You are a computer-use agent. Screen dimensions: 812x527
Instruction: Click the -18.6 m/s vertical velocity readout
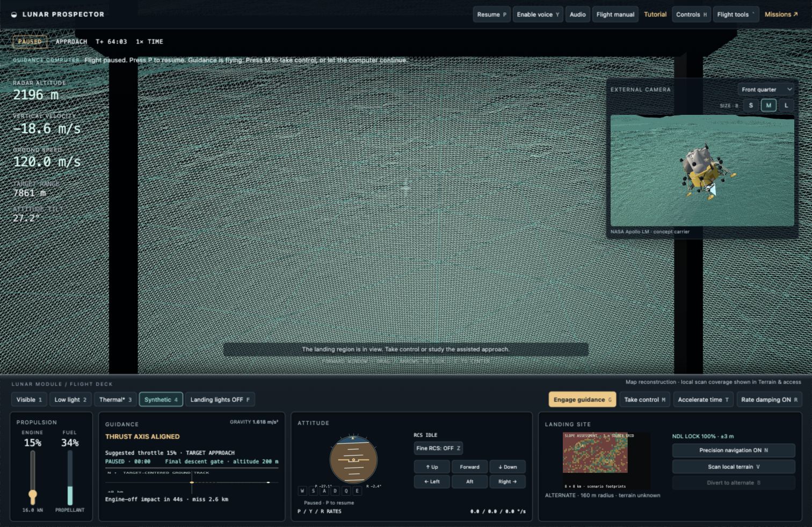47,128
